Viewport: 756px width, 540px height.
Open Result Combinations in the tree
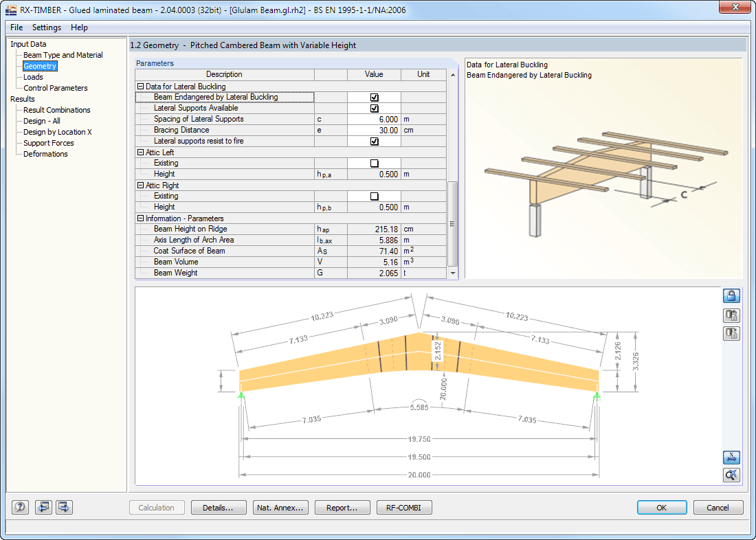[57, 110]
